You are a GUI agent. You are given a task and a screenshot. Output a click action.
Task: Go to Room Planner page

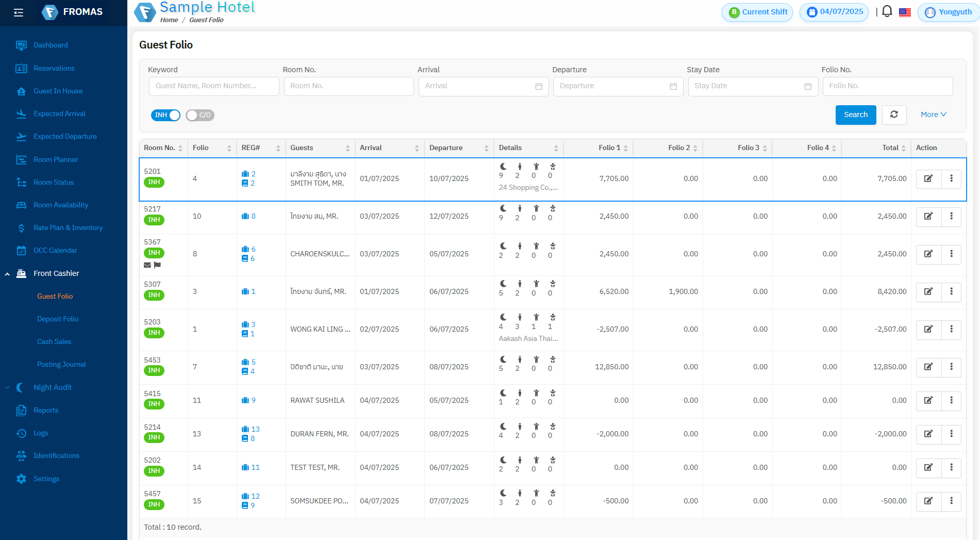tap(56, 159)
